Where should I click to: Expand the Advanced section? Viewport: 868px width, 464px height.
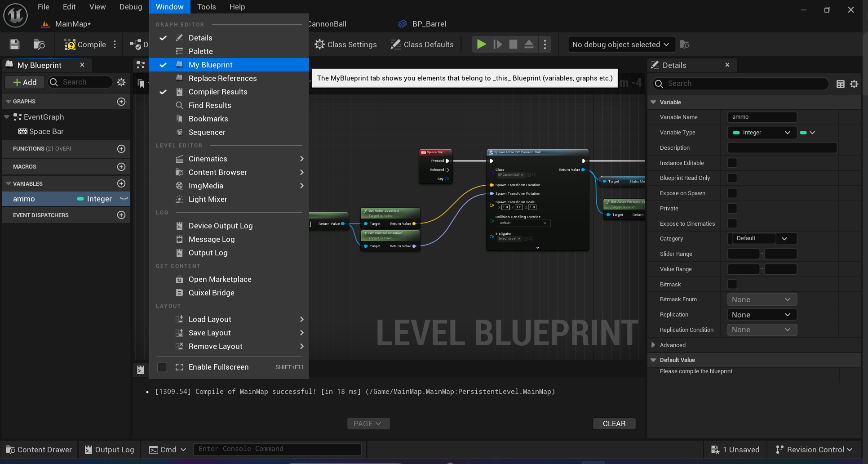654,345
